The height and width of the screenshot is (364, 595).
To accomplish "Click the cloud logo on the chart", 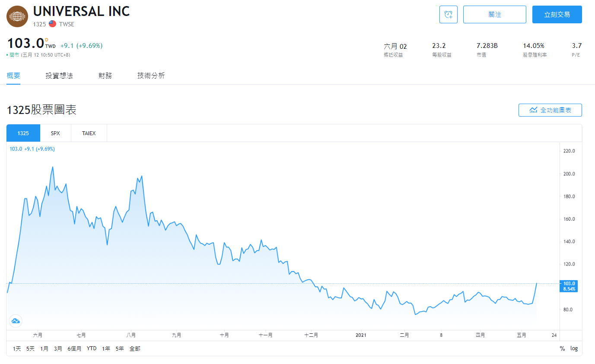I will [x=16, y=321].
